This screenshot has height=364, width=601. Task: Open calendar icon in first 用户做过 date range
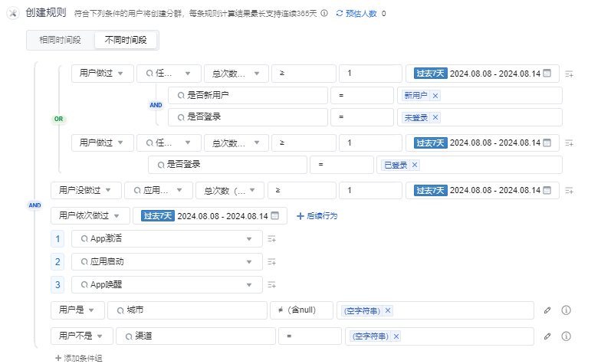pyautogui.click(x=547, y=74)
